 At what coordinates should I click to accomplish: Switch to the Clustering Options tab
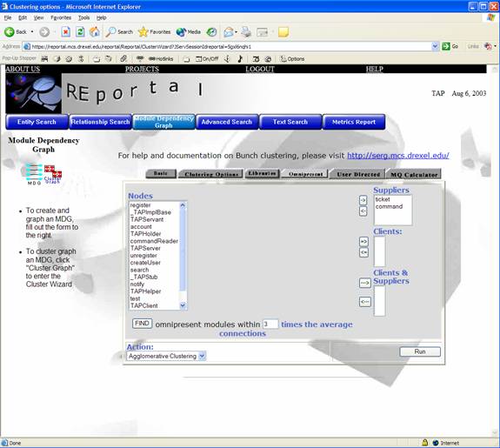click(211, 174)
